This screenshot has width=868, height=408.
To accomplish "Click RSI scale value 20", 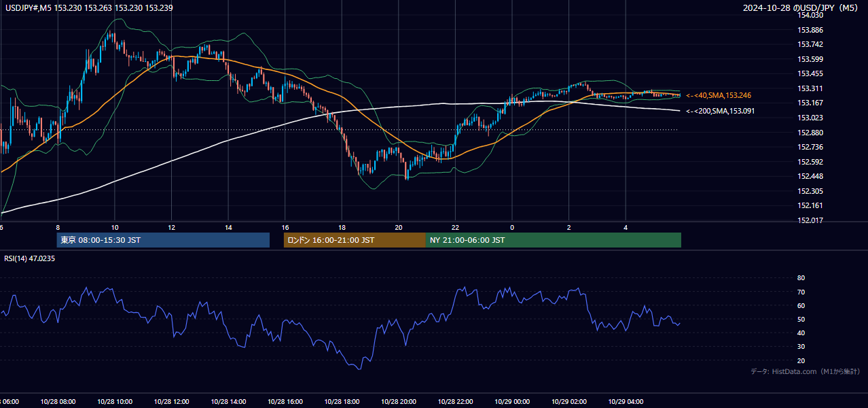I will pos(801,360).
